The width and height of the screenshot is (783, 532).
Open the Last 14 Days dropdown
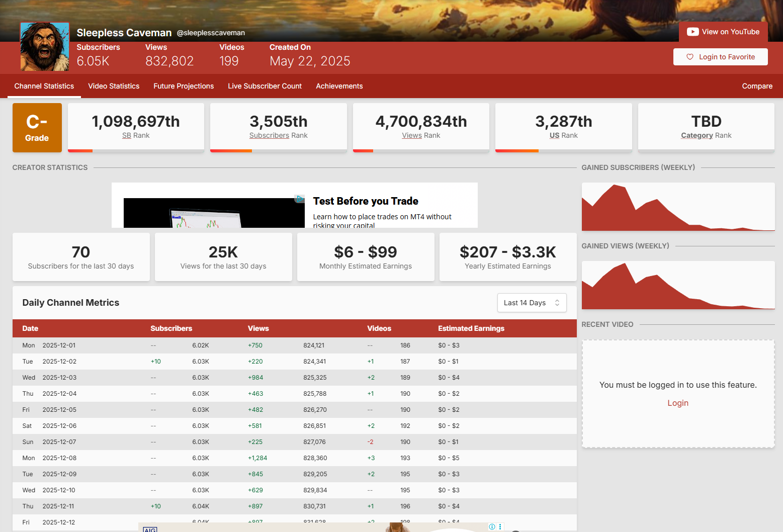532,303
